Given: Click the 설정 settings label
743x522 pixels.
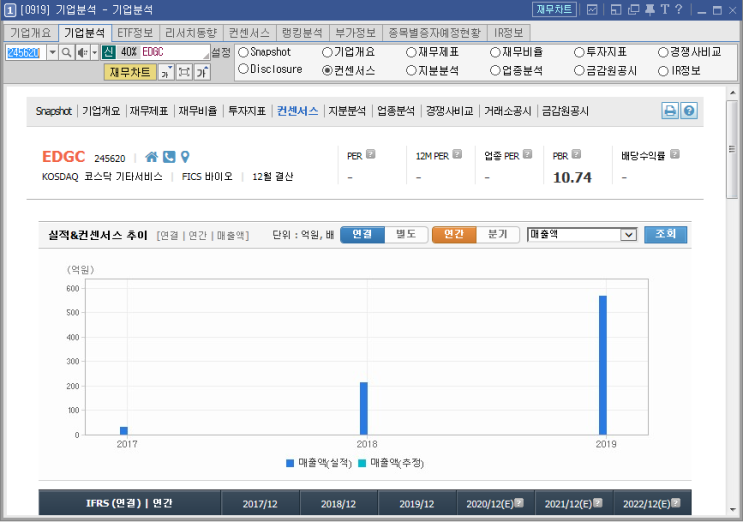Looking at the screenshot, I should pyautogui.click(x=221, y=52).
